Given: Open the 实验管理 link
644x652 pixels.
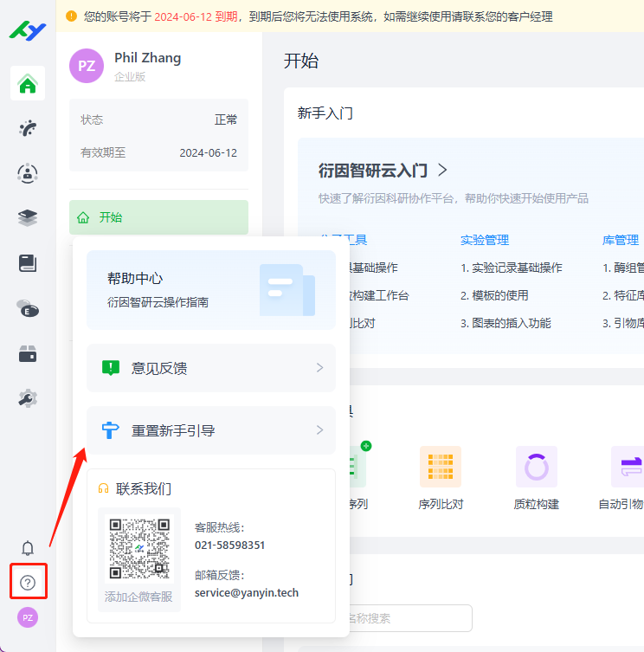Looking at the screenshot, I should (485, 240).
